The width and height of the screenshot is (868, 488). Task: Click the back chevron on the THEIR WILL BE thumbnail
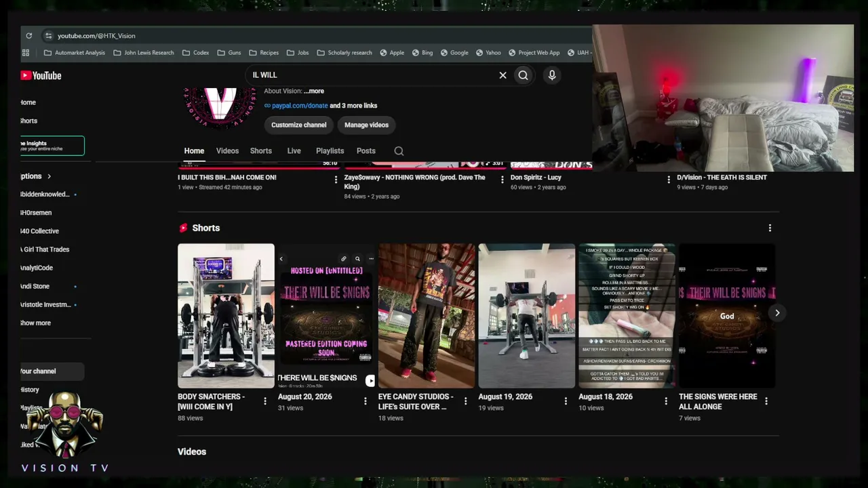pyautogui.click(x=281, y=259)
